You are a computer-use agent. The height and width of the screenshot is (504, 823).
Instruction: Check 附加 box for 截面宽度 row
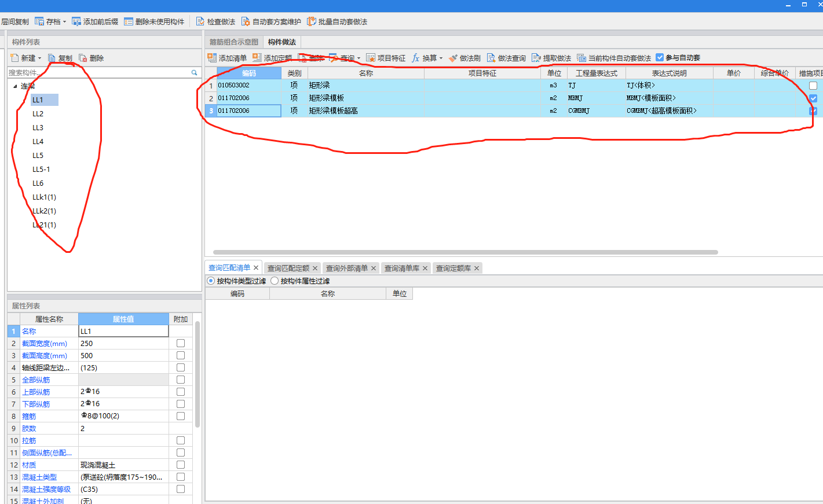[x=181, y=343]
